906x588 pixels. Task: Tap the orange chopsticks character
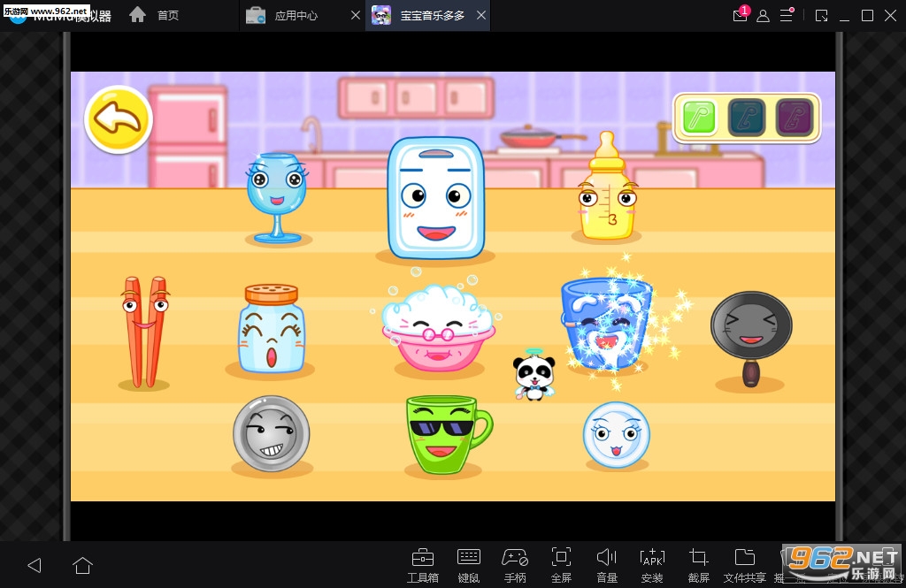point(144,331)
